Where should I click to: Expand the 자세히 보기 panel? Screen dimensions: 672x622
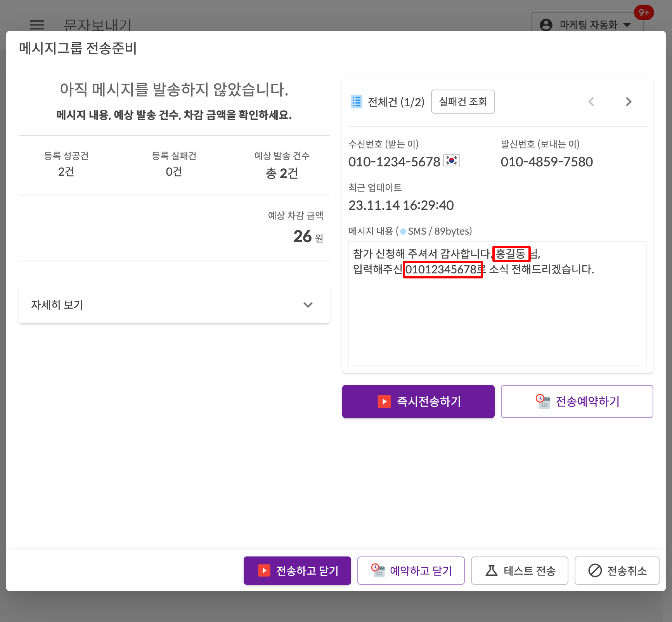(x=174, y=305)
